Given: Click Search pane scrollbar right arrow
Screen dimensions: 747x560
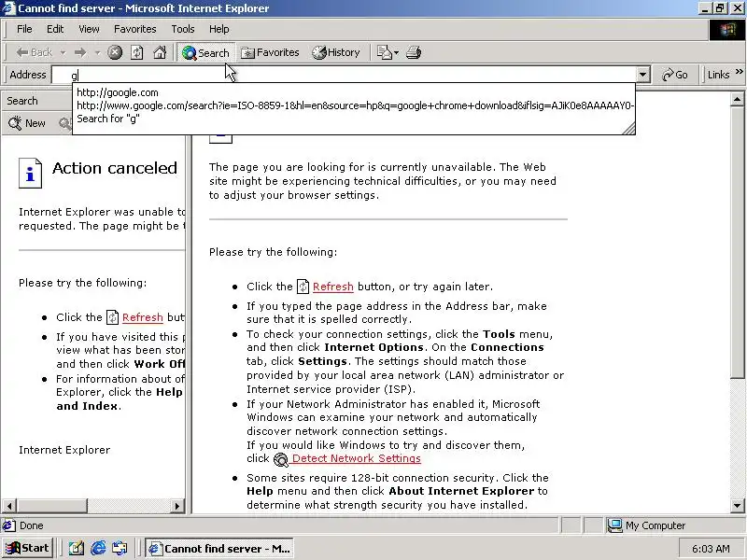Looking at the screenshot, I should 177,506.
